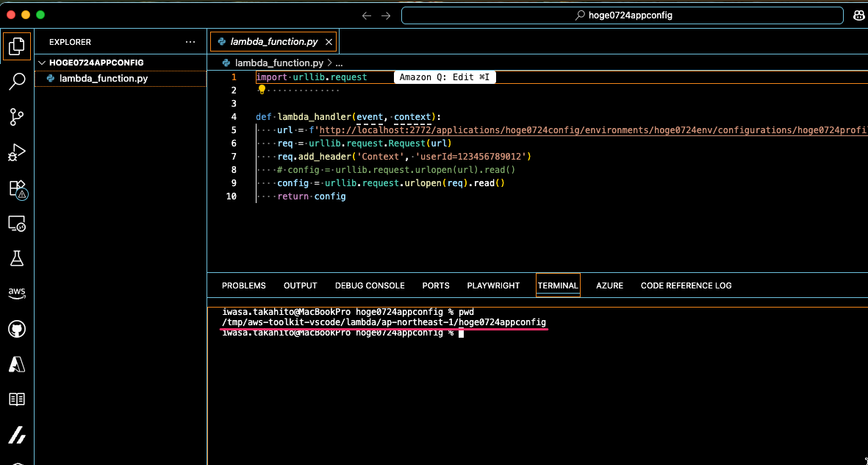Focus the terminal prompt cursor line
Image resolution: width=868 pixels, height=465 pixels.
coord(342,333)
